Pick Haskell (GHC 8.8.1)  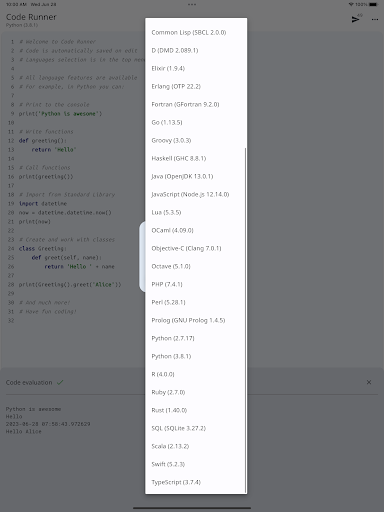(196, 158)
